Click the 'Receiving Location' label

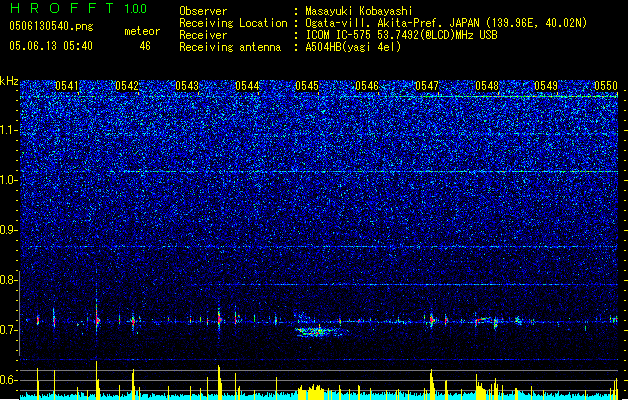[233, 23]
